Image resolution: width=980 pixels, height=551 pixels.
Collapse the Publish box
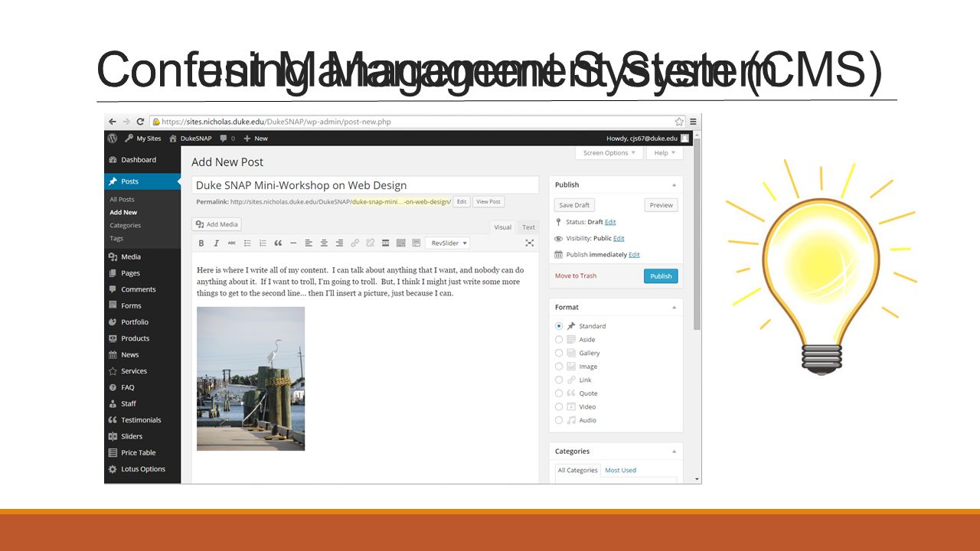coord(674,184)
